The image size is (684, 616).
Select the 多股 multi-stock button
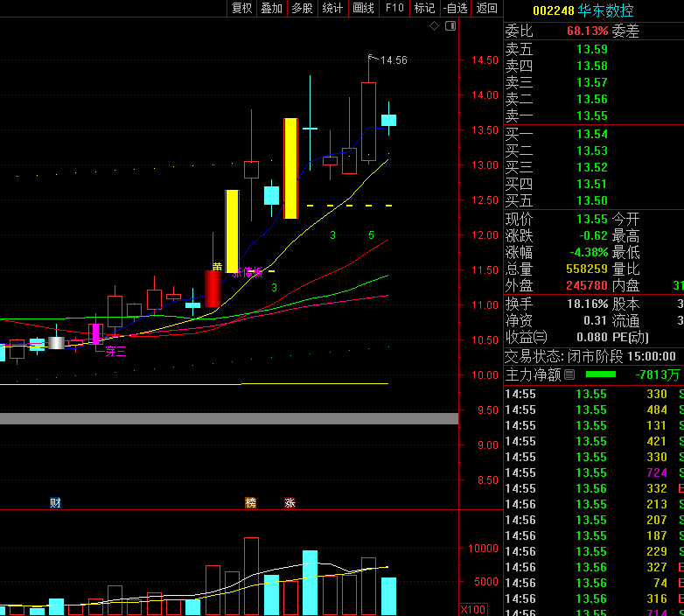(303, 8)
